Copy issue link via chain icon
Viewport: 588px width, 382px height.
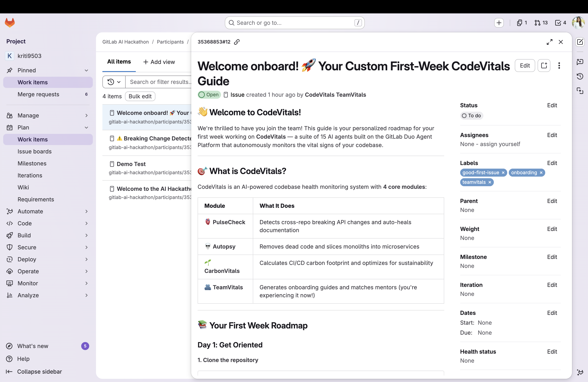[237, 42]
